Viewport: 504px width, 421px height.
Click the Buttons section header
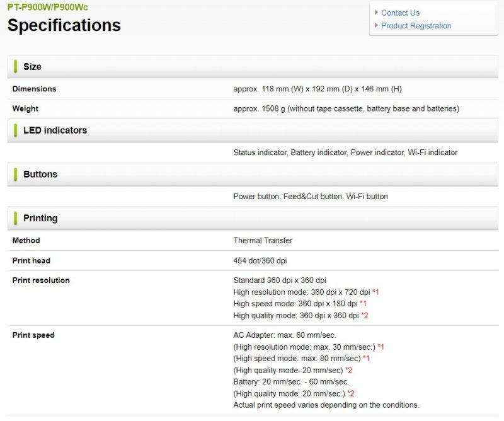coord(253,175)
